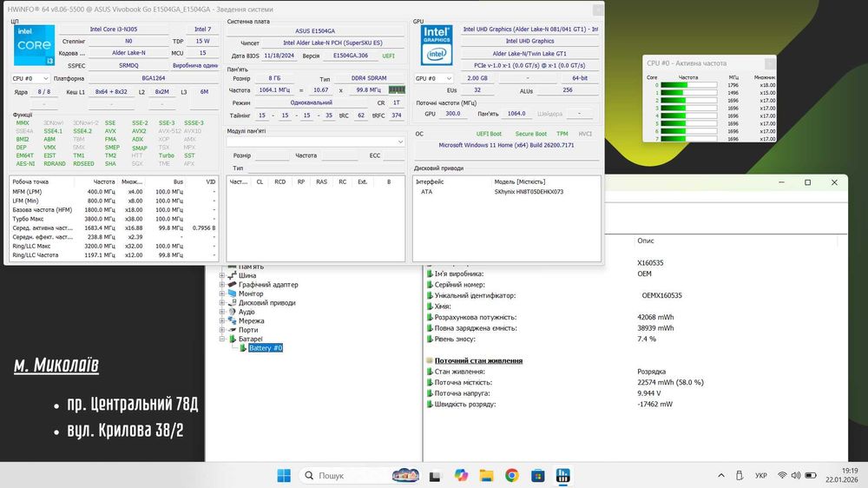Select the Шина node icon in the tree

pyautogui.click(x=233, y=275)
